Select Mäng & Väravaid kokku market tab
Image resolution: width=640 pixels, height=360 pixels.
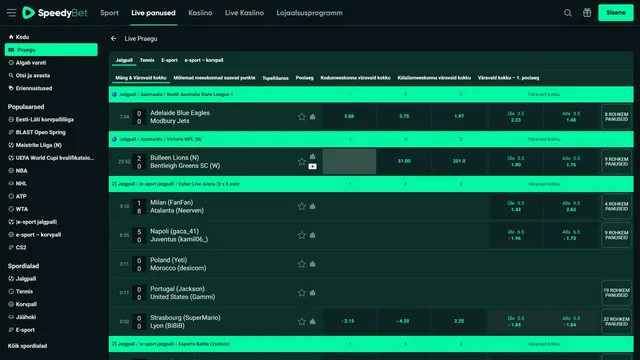tap(141, 78)
